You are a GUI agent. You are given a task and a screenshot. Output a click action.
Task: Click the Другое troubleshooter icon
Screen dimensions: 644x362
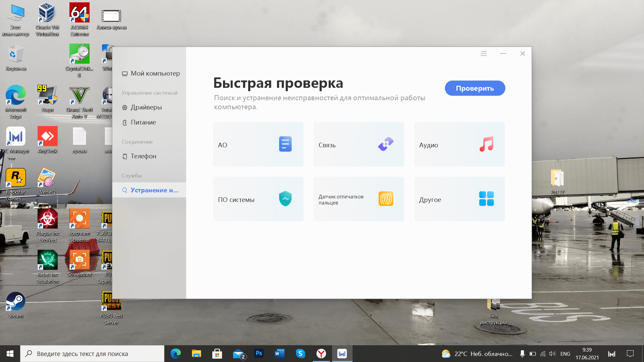486,199
